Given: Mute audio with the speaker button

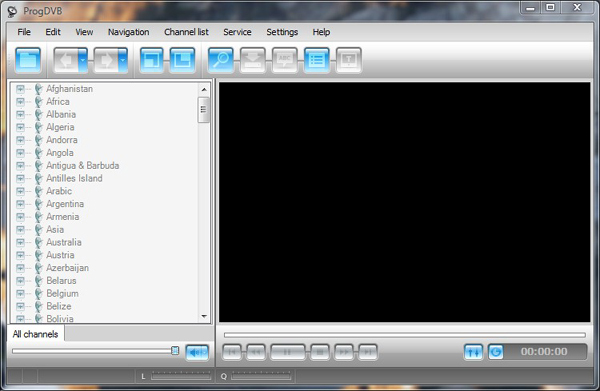Looking at the screenshot, I should point(197,352).
